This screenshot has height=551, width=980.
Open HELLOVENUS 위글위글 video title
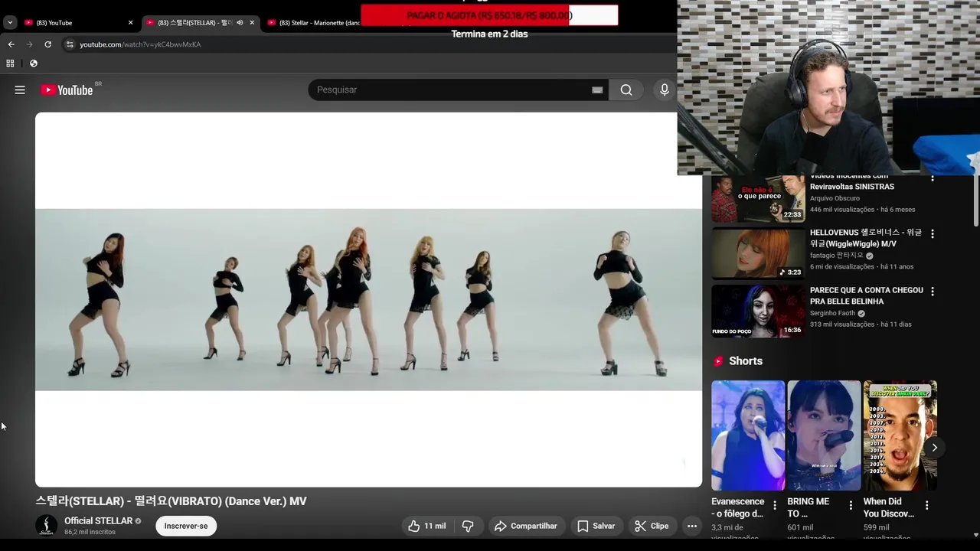(866, 238)
